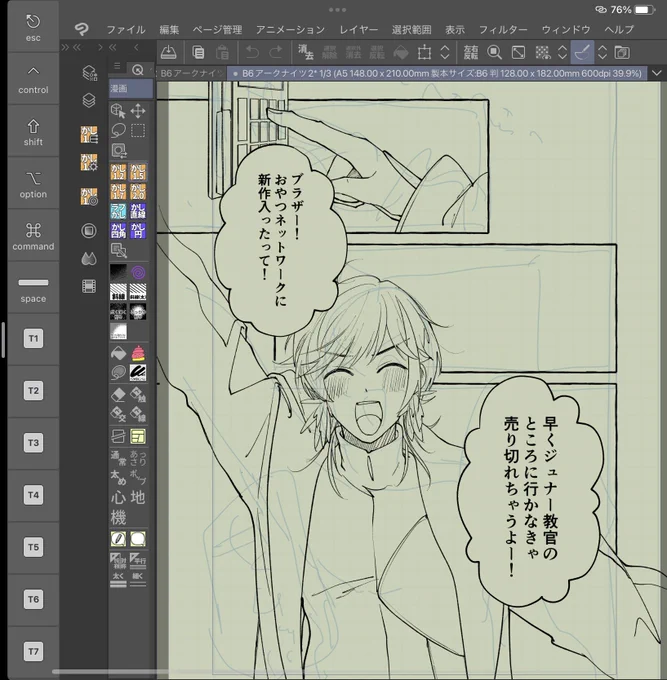Select the かし直線 straight line tool
This screenshot has width=667, height=680.
pos(138,211)
